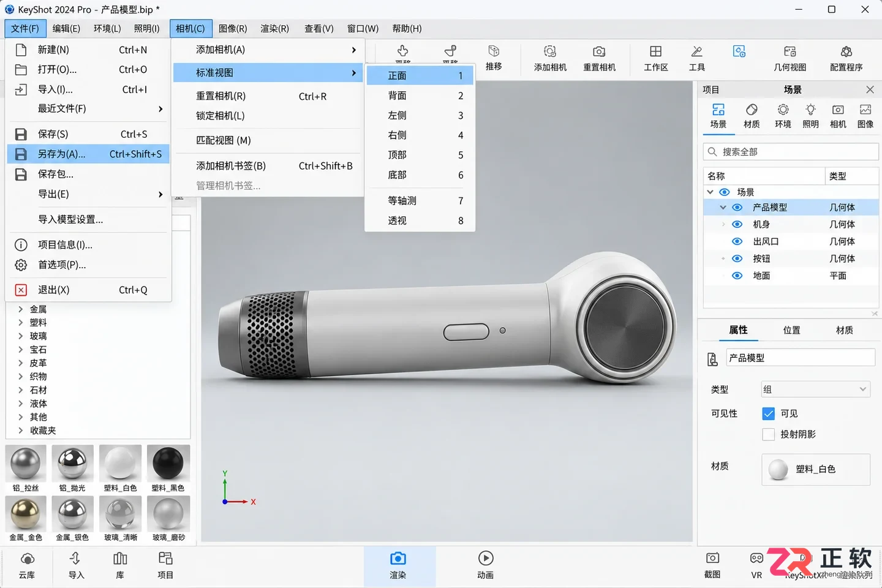
Task: Switch to the 位置 tab
Action: click(791, 330)
